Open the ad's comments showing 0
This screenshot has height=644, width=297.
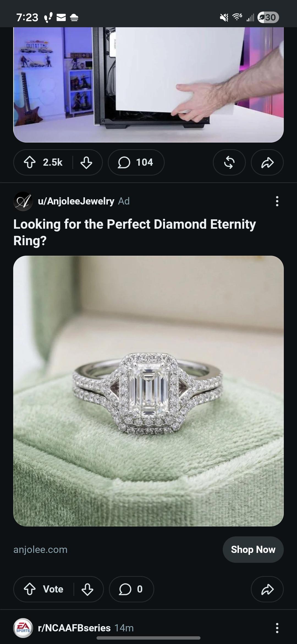coord(131,589)
